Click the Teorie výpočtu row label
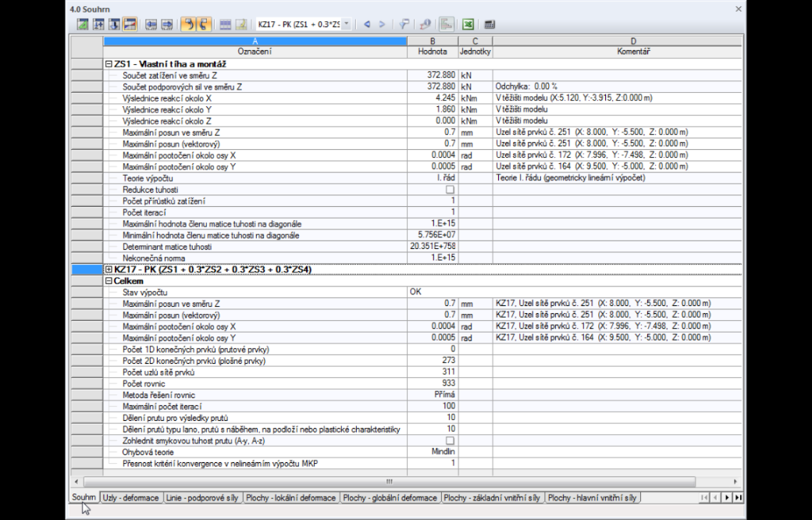The height and width of the screenshot is (520, 812). [x=148, y=178]
